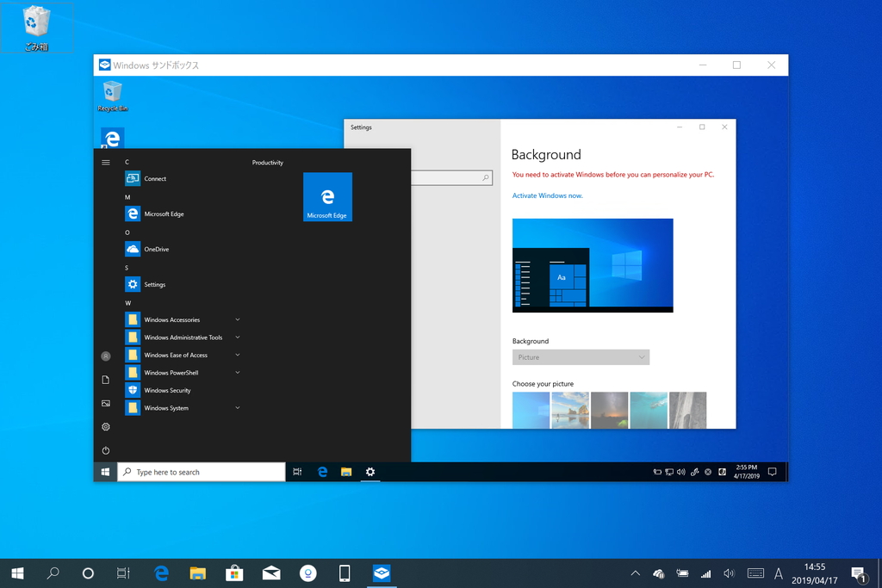882x588 pixels.
Task: Click in Type here to search box
Action: click(x=202, y=472)
